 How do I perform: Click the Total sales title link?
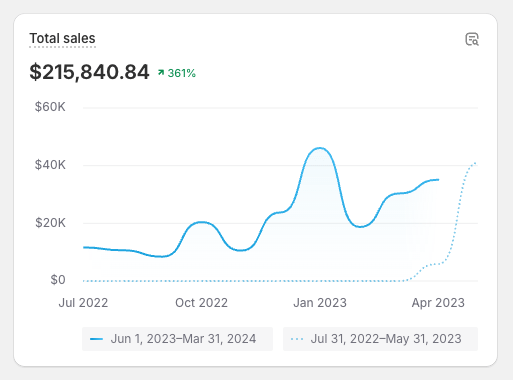coord(62,38)
